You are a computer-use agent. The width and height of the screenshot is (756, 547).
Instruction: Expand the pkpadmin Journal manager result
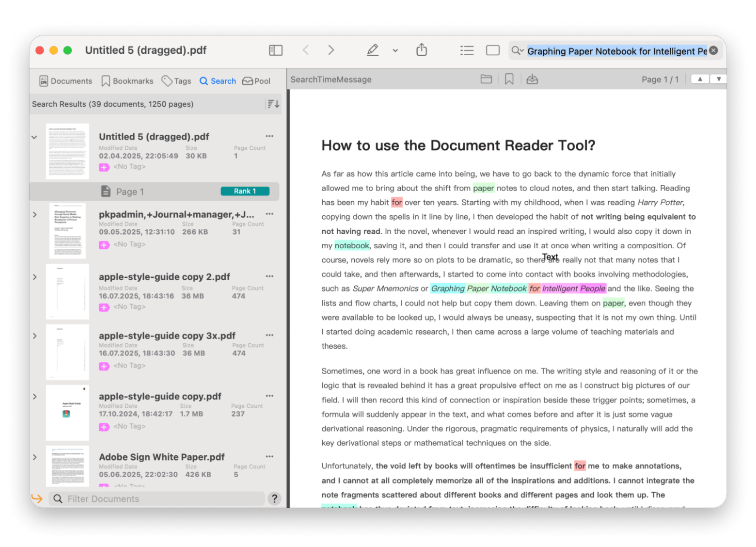34,214
